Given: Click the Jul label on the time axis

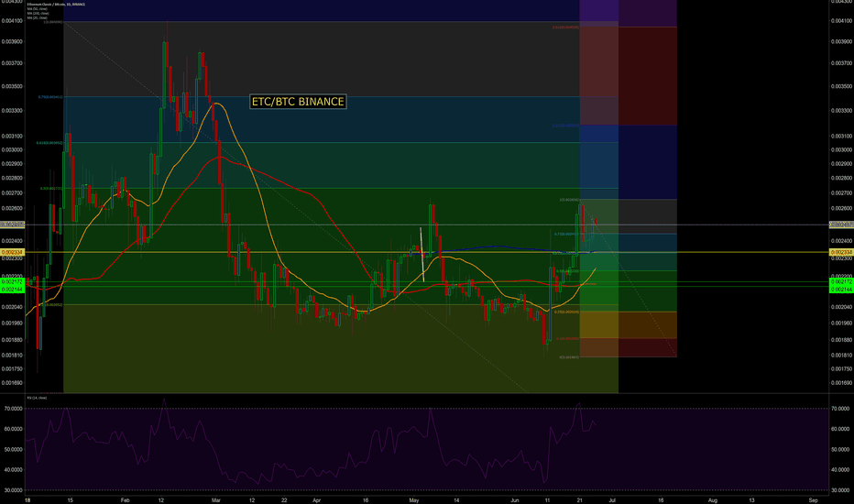Looking at the screenshot, I should pos(612,499).
